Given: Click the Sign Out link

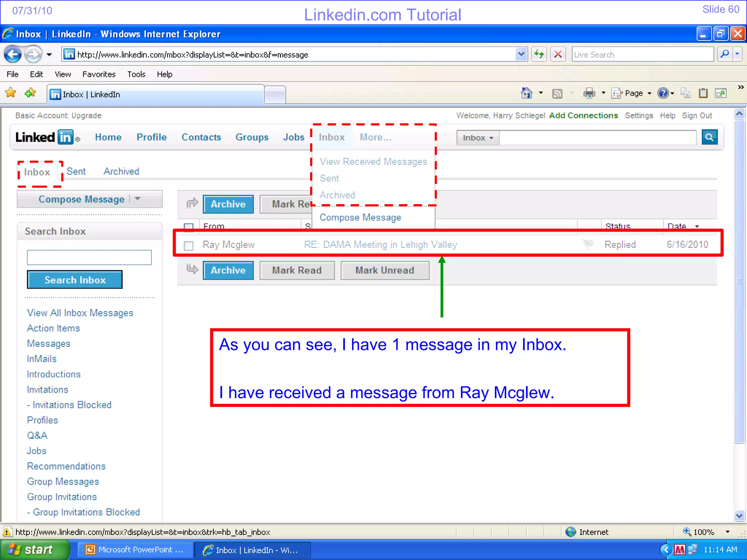Looking at the screenshot, I should point(697,115).
